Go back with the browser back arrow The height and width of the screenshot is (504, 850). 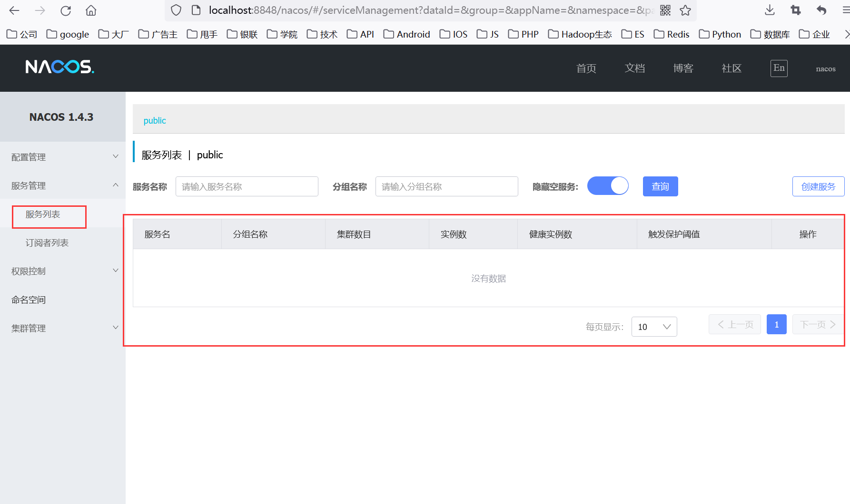coord(14,10)
